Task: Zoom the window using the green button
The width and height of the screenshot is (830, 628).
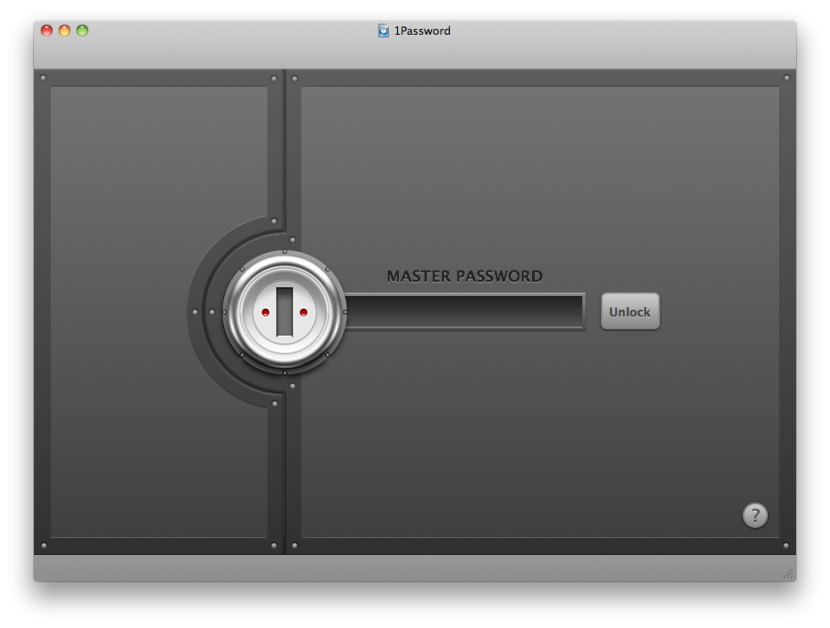Action: tap(83, 31)
